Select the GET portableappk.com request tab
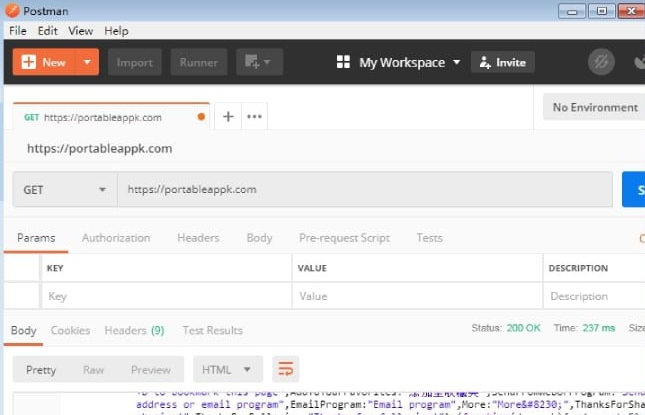The width and height of the screenshot is (645, 415). (x=111, y=117)
